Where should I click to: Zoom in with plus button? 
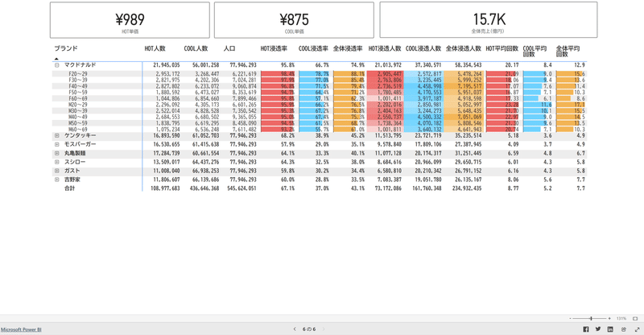(x=609, y=319)
